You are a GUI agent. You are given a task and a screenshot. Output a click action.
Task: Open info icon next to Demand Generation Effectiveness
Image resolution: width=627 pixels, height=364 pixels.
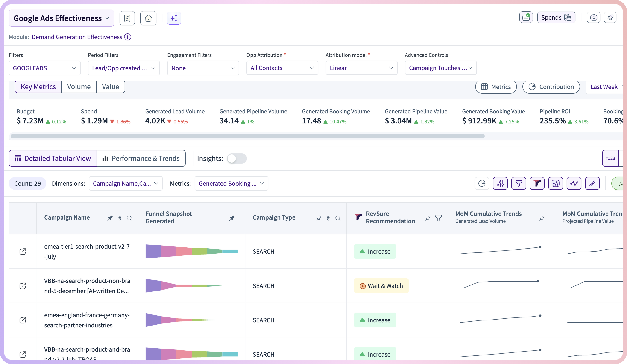pos(128,37)
